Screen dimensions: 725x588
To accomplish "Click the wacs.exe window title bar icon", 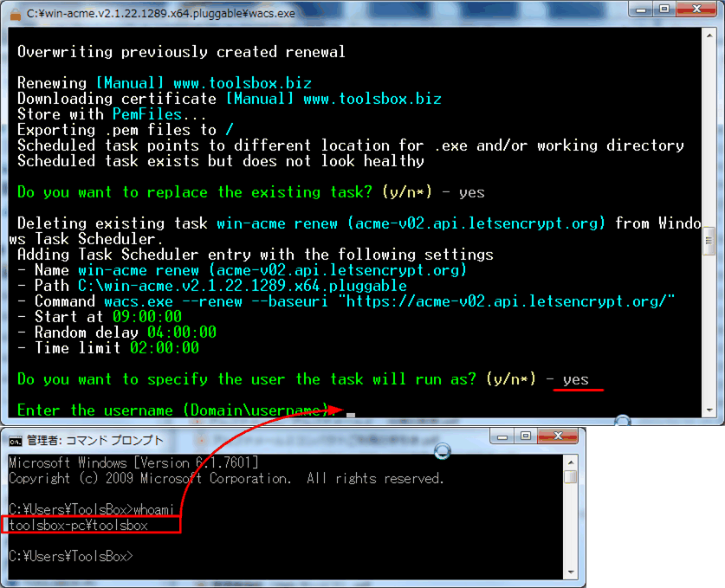I will click(x=16, y=15).
